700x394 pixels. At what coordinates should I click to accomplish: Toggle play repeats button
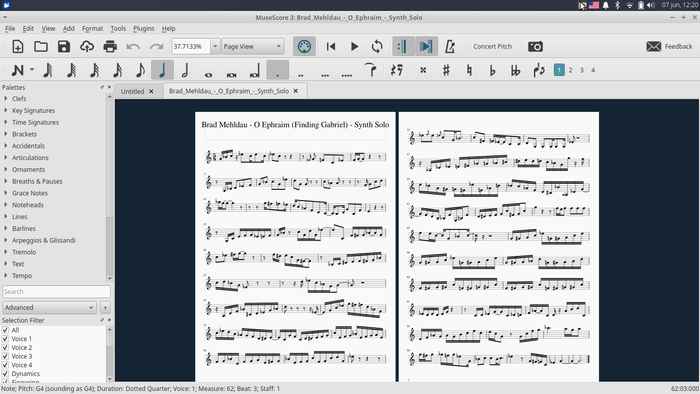(x=402, y=46)
